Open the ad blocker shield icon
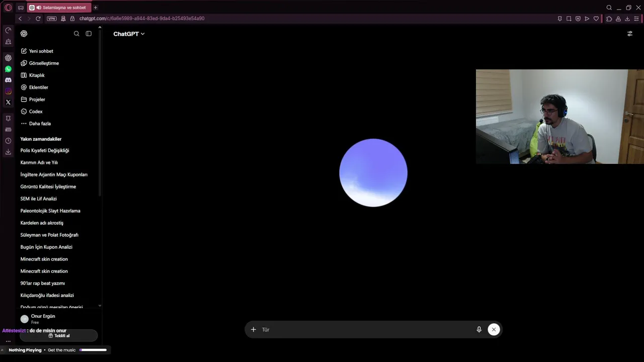The image size is (644, 362). 578,19
